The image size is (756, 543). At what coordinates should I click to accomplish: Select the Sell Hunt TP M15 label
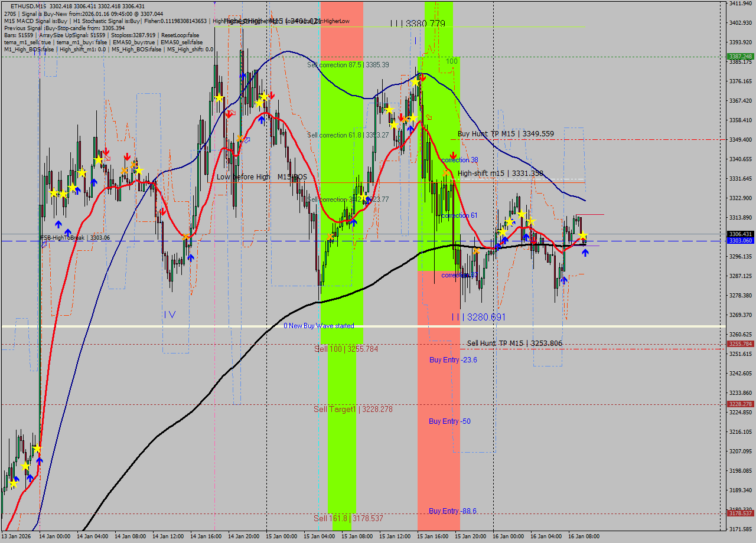click(x=514, y=344)
